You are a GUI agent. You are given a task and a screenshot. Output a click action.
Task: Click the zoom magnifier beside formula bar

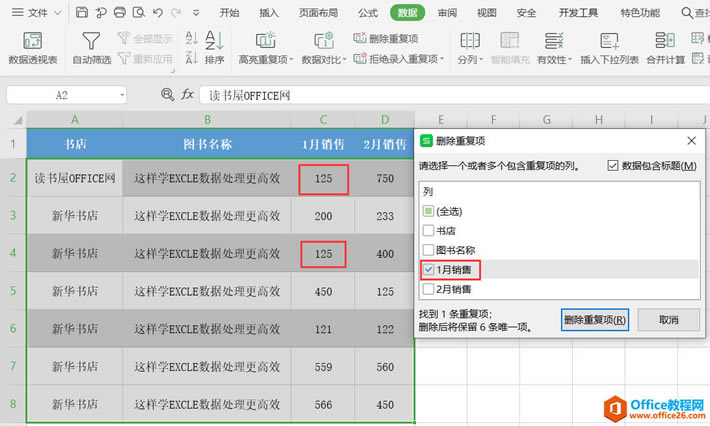point(168,95)
